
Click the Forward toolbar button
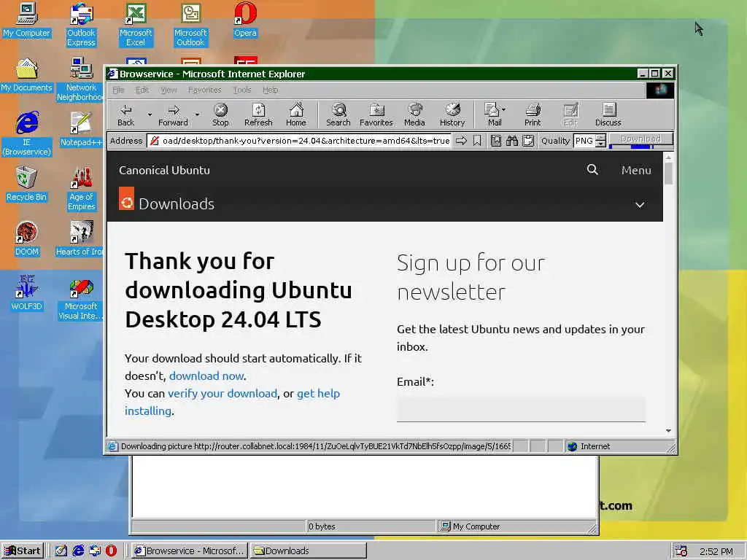click(x=173, y=114)
